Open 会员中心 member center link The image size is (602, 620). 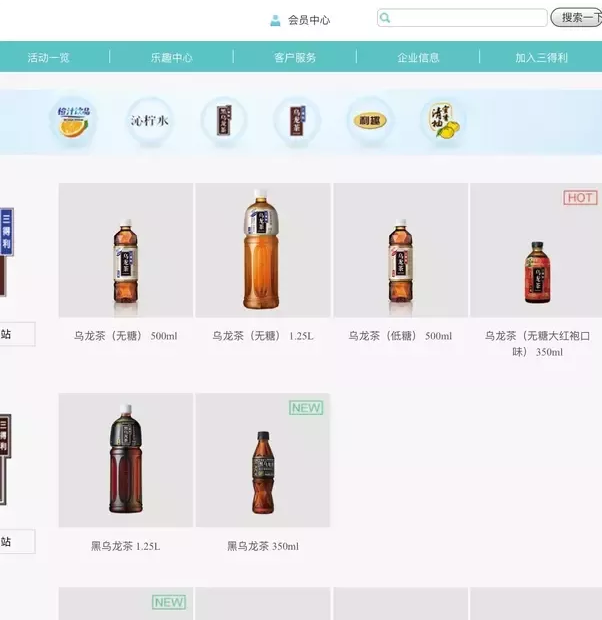click(x=309, y=20)
